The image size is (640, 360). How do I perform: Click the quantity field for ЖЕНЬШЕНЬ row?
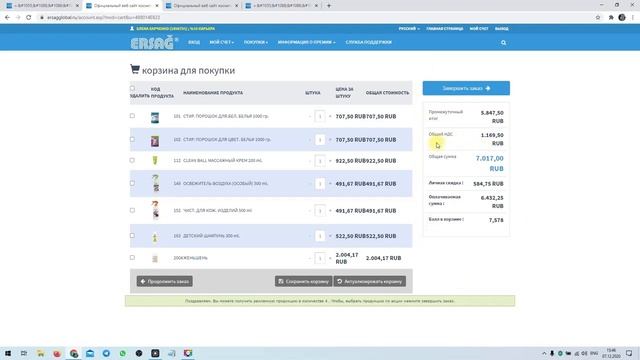(320, 258)
